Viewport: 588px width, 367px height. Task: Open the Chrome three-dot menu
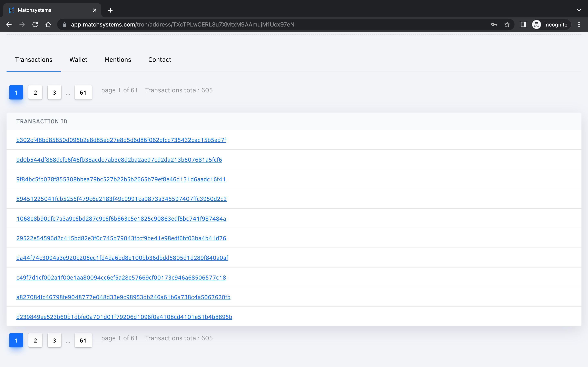pos(579,24)
